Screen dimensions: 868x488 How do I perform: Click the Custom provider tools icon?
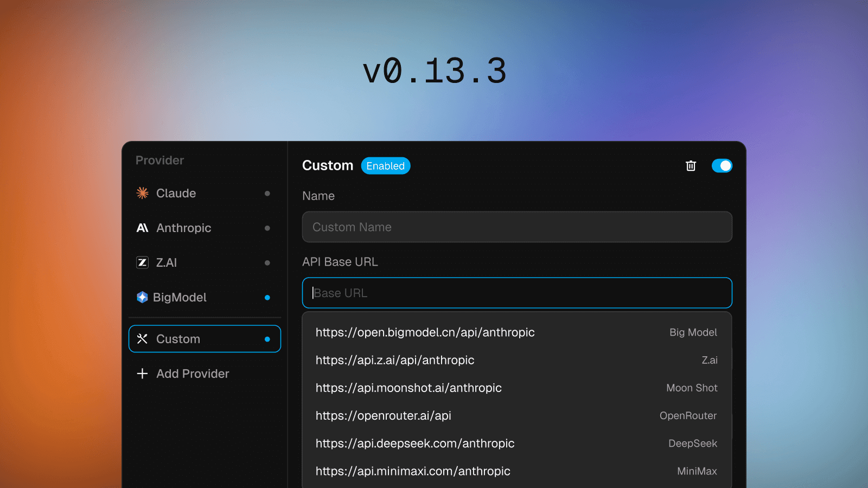pos(142,339)
